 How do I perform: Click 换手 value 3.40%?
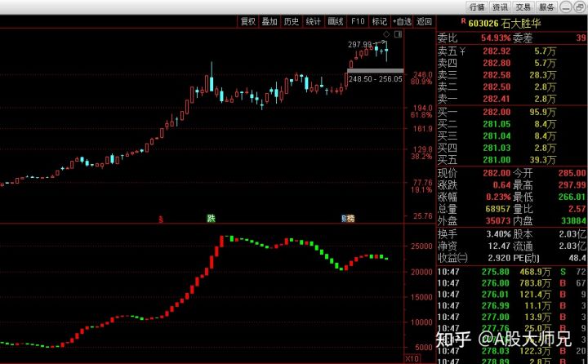pyautogui.click(x=498, y=234)
